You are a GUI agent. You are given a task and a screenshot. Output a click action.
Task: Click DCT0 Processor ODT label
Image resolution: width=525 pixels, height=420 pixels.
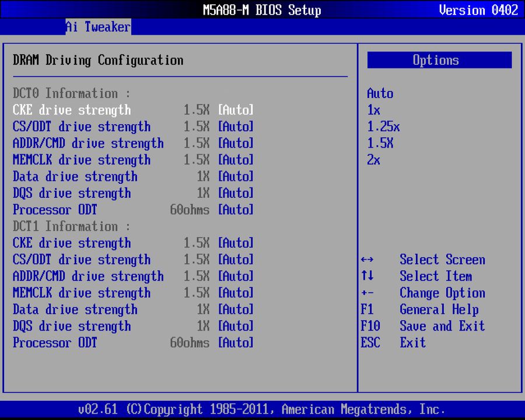[55, 209]
